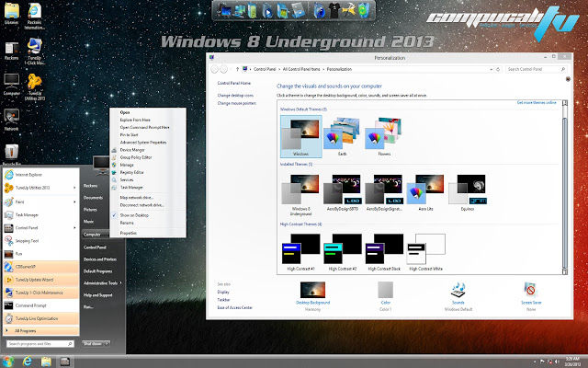The width and height of the screenshot is (588, 368).
Task: Launch Command Prompt from the Start menu
Action: pyautogui.click(x=40, y=305)
